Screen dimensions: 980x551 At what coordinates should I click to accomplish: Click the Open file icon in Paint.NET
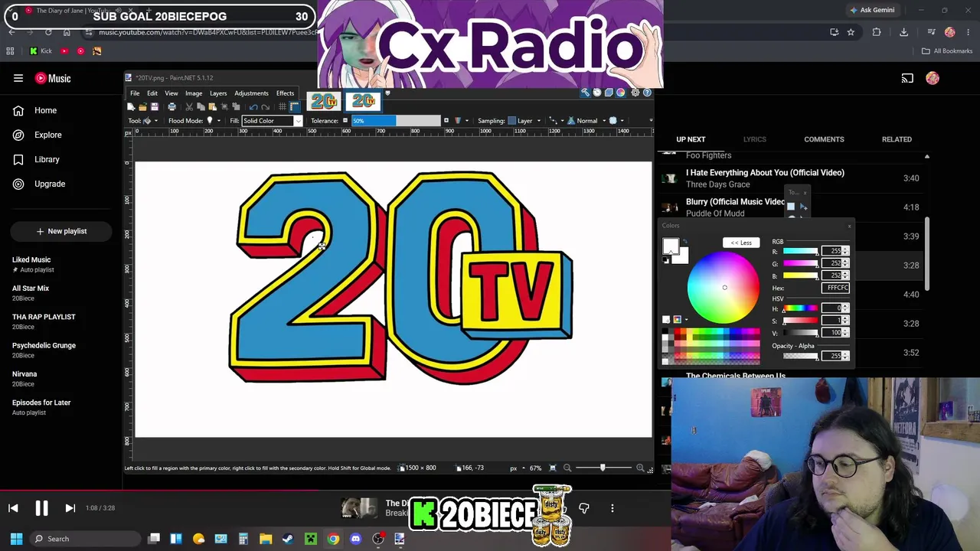143,107
